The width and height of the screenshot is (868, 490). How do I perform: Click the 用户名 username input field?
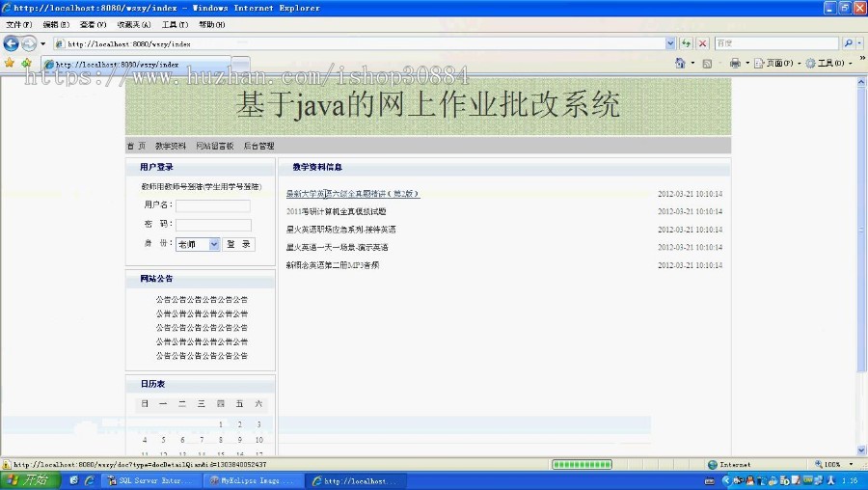point(213,206)
